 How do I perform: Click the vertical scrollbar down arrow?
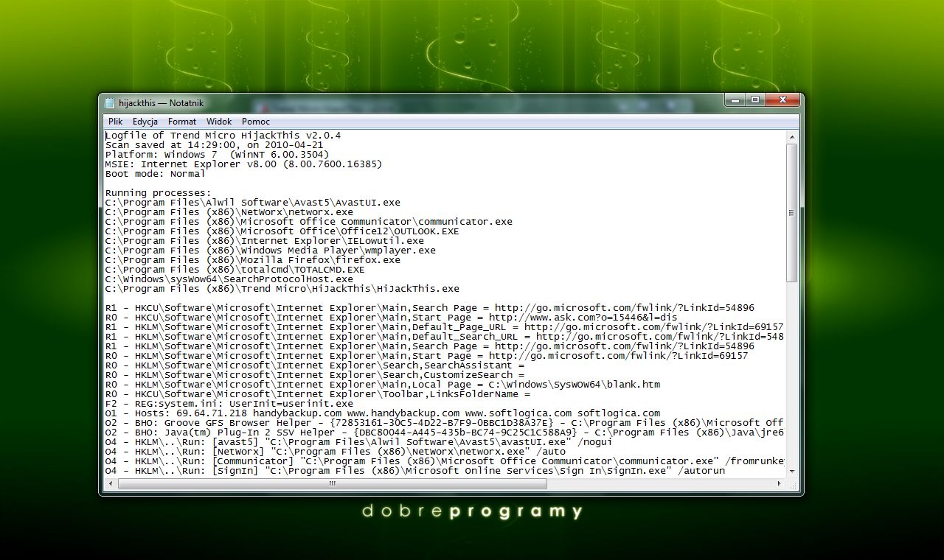point(792,472)
